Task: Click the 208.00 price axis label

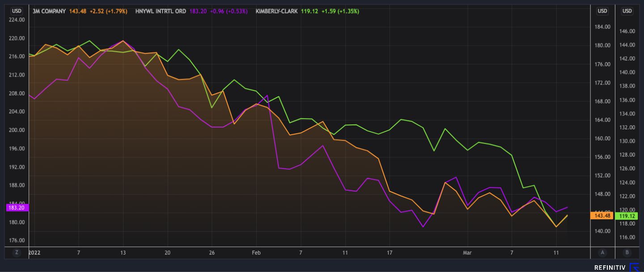Action: [17, 93]
